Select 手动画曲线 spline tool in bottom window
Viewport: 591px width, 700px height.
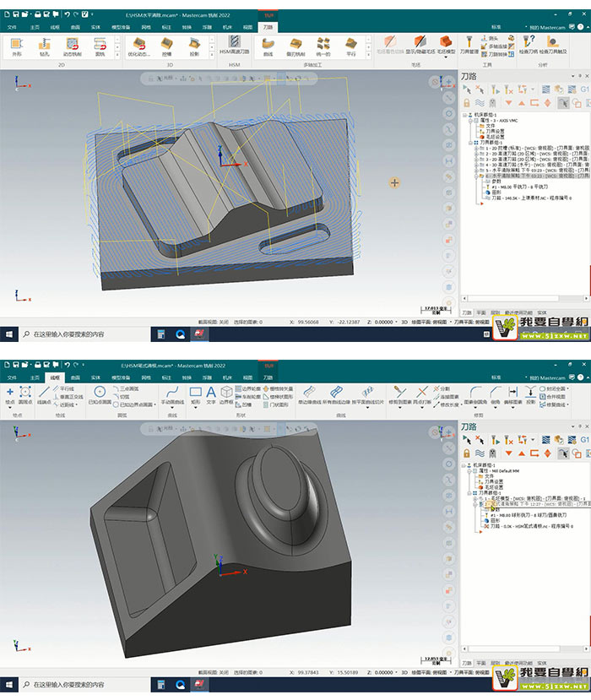tap(172, 396)
